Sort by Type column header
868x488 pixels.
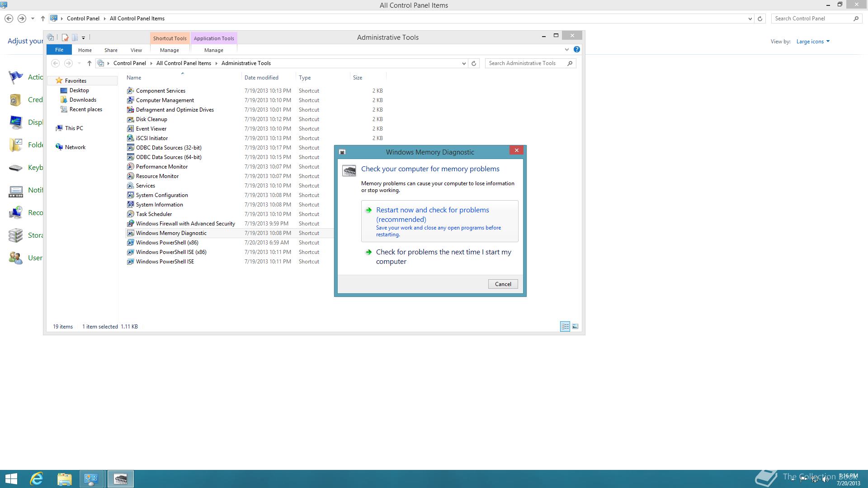(323, 78)
